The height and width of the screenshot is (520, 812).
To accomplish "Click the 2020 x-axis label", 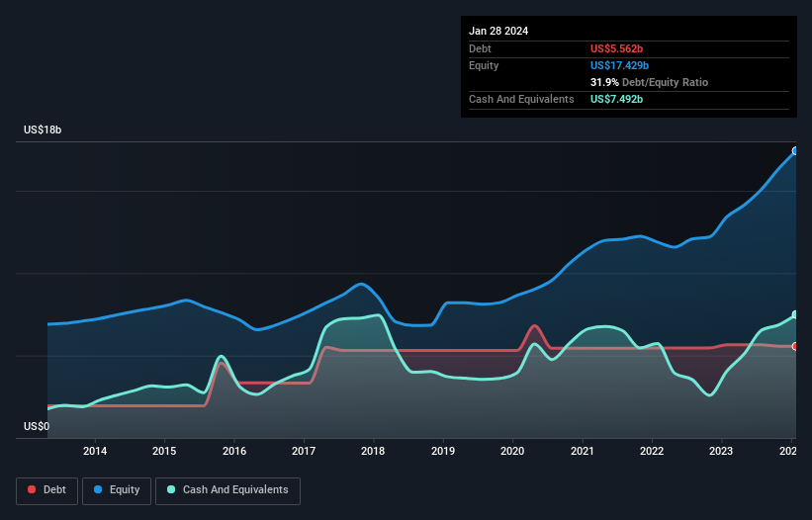I will (x=512, y=451).
